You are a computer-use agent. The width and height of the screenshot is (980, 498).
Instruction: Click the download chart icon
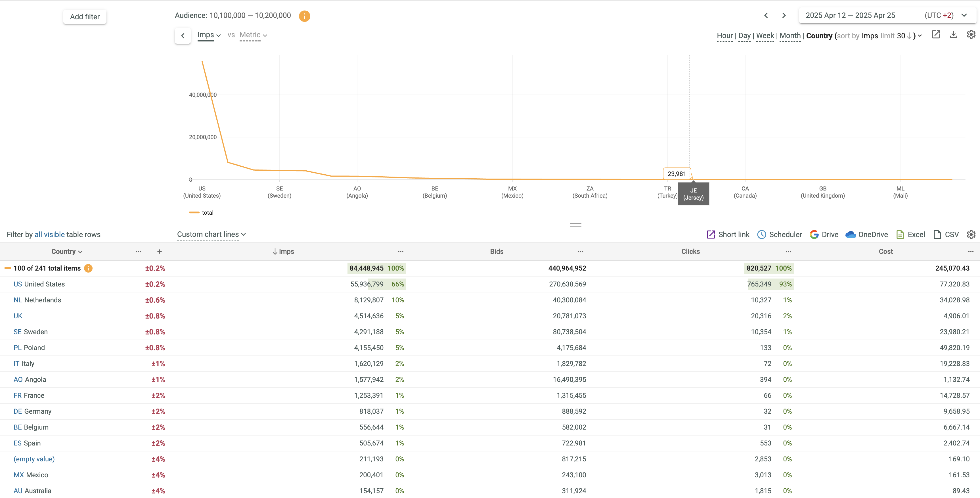click(953, 35)
